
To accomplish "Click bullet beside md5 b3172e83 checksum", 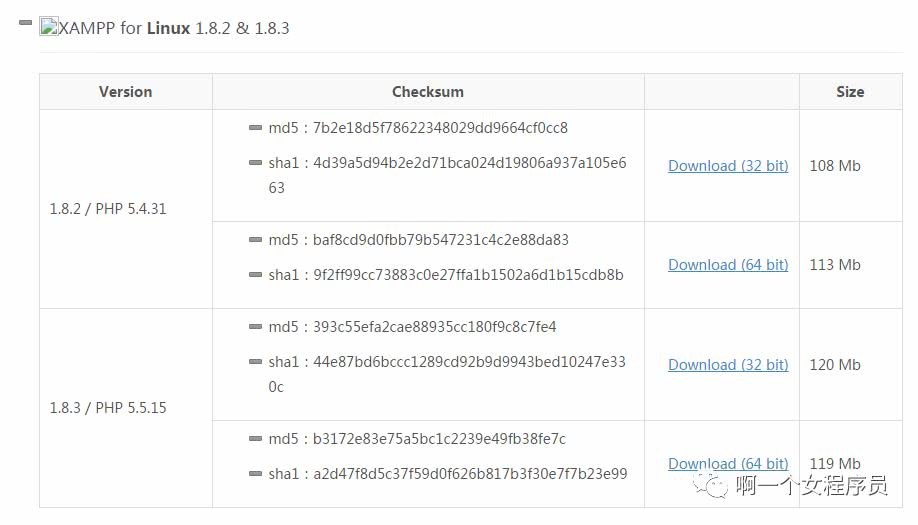I will [255, 438].
